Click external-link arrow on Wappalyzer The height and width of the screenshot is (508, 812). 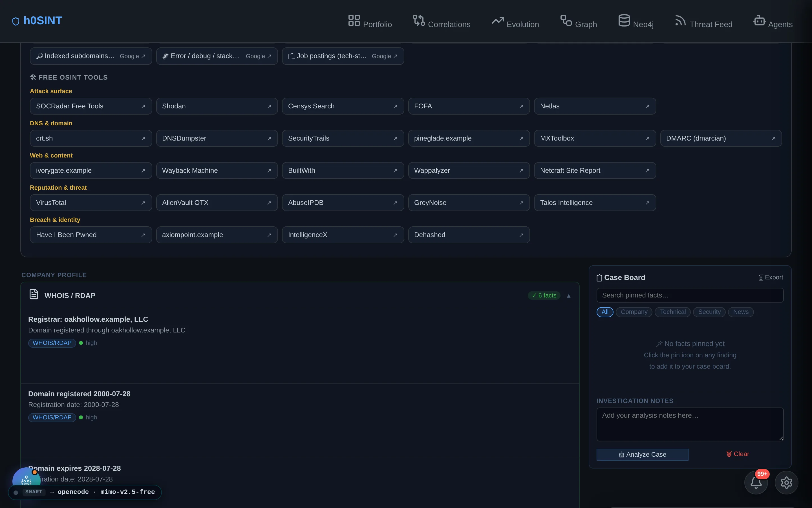(x=521, y=171)
